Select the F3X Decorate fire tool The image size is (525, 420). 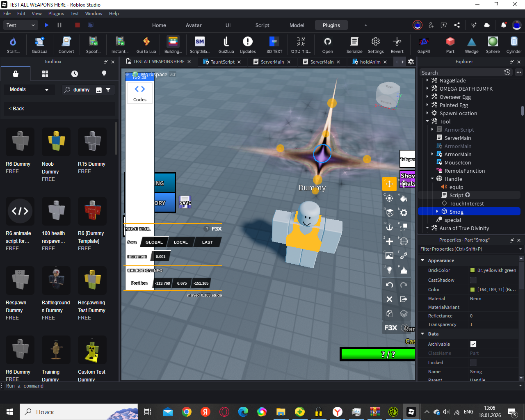point(404,270)
